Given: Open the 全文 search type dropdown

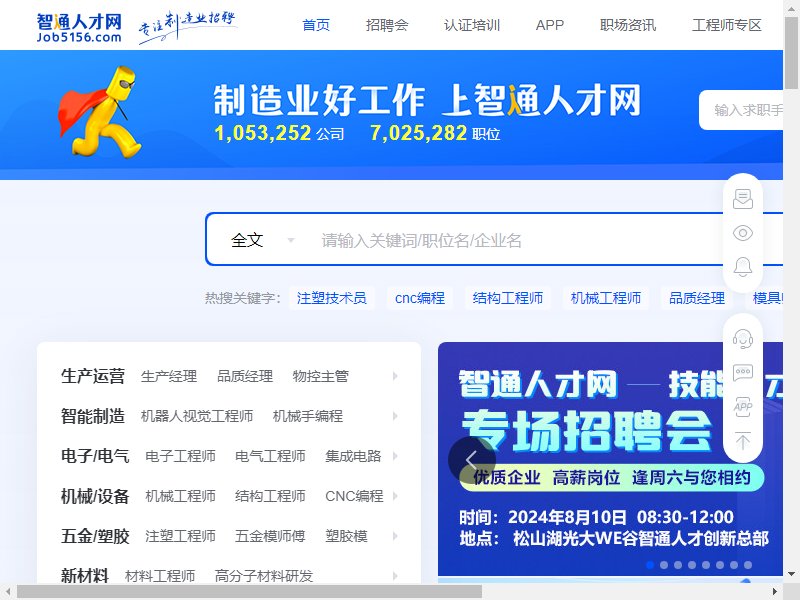Looking at the screenshot, I should [262, 240].
